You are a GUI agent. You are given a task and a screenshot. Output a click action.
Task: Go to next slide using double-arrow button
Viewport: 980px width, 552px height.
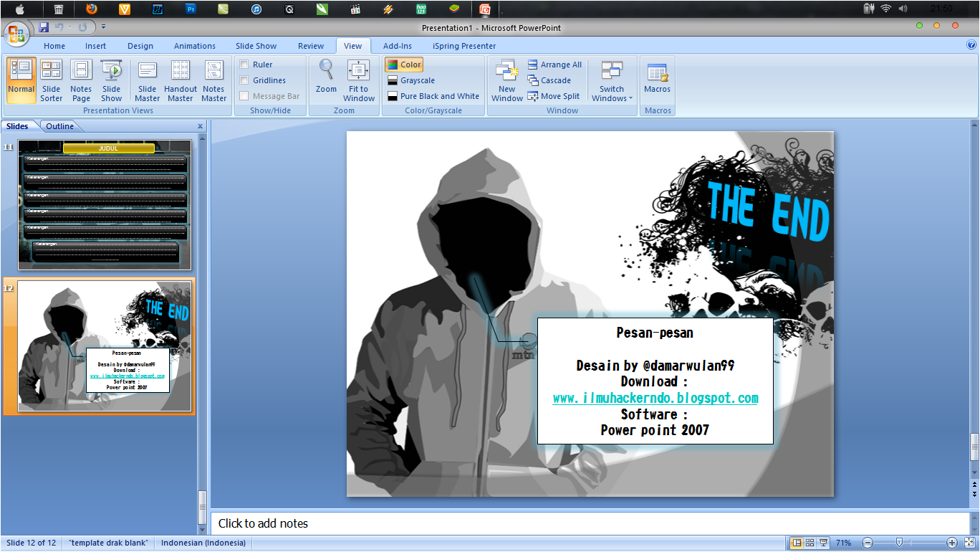974,495
